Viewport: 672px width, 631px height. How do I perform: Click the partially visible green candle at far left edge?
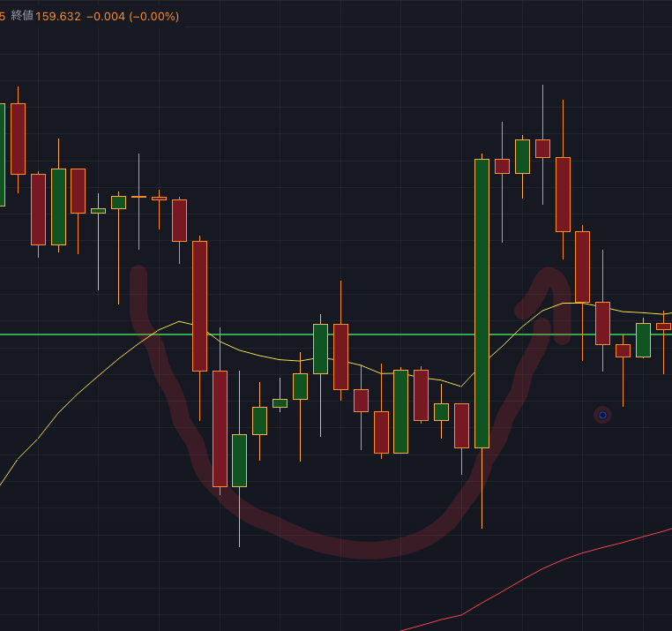click(x=2, y=154)
